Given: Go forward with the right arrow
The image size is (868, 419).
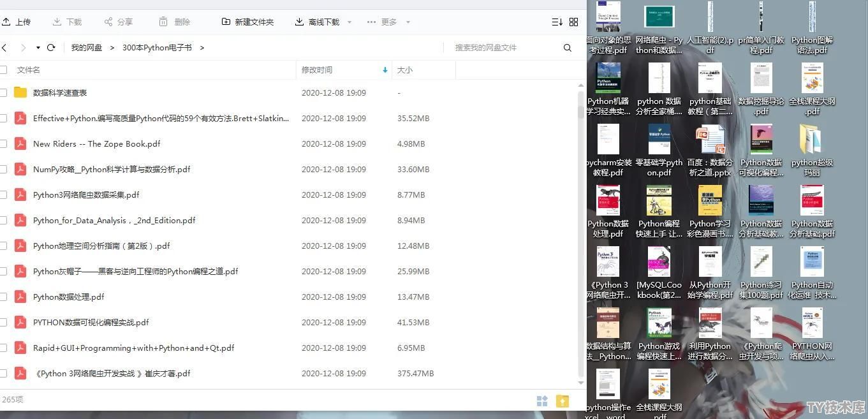Looking at the screenshot, I should click(24, 48).
